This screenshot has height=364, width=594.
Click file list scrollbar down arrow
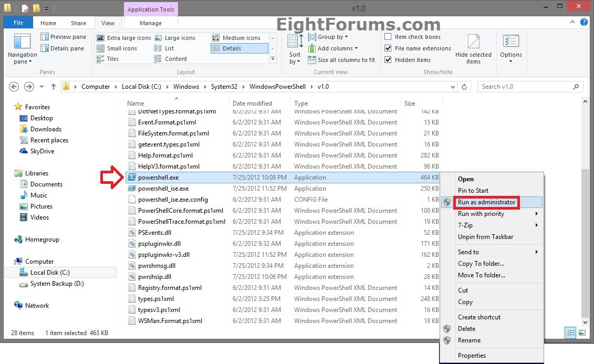pos(585,323)
